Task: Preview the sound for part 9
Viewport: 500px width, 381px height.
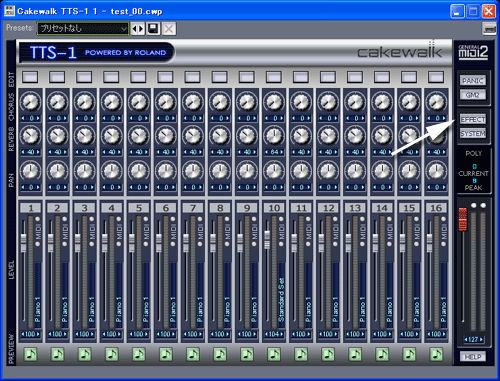Action: pos(247,354)
